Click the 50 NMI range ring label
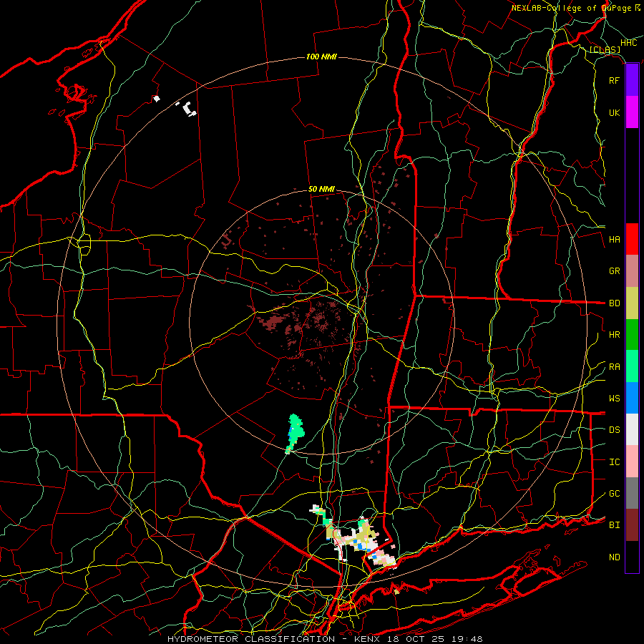Viewport: 644px width, 644px height. pyautogui.click(x=321, y=190)
